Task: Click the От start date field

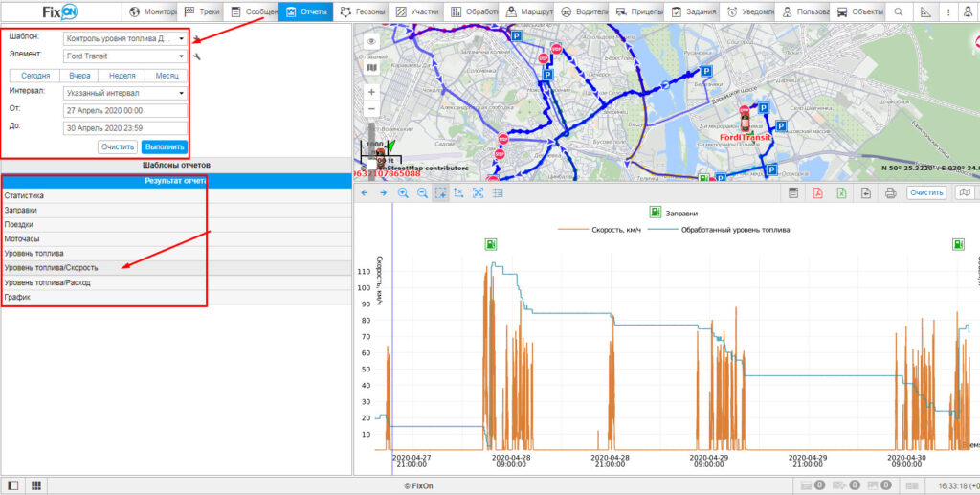Action: click(124, 110)
